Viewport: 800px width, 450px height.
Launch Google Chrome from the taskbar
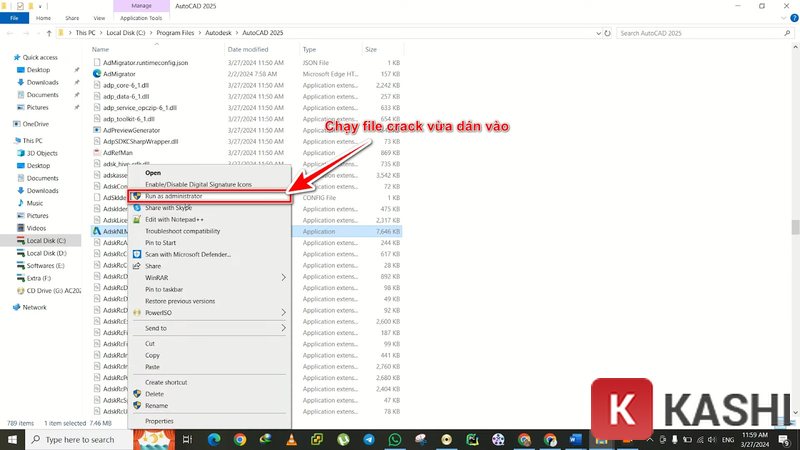240,439
